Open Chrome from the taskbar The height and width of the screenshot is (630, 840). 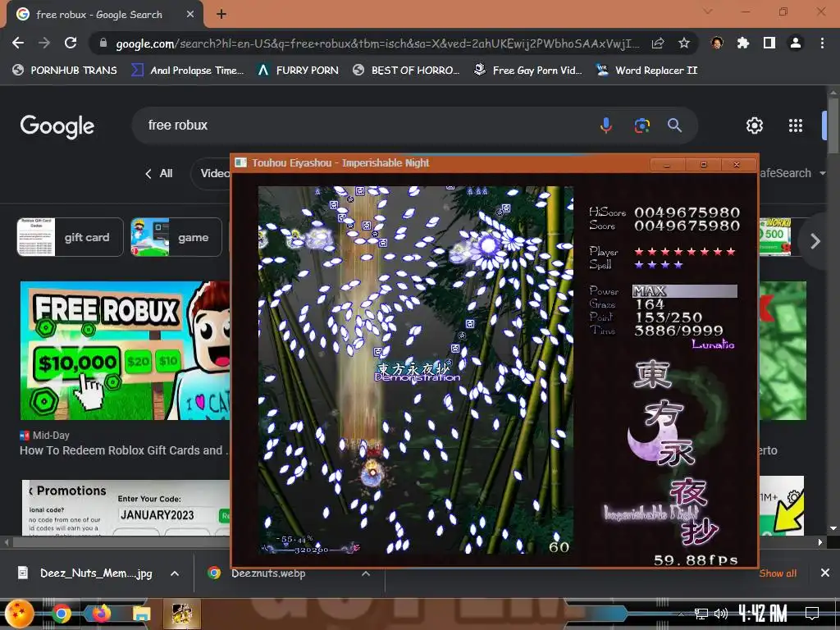coord(61,614)
